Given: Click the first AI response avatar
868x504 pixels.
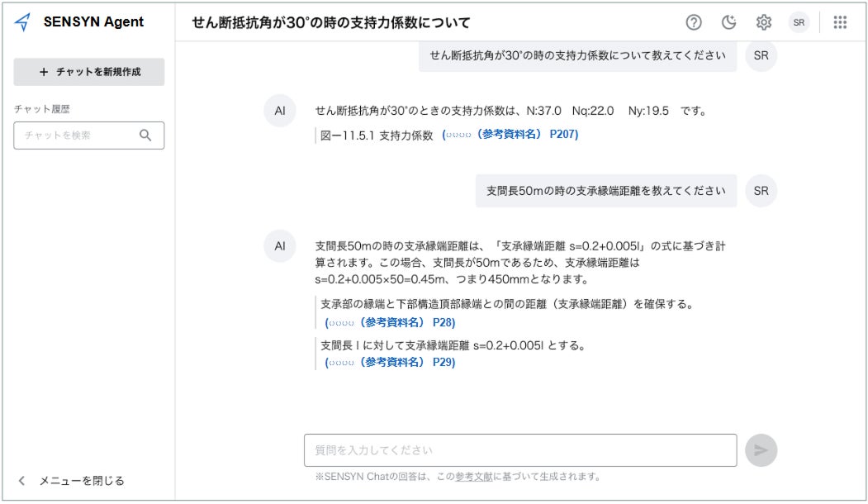Looking at the screenshot, I should click(x=280, y=111).
